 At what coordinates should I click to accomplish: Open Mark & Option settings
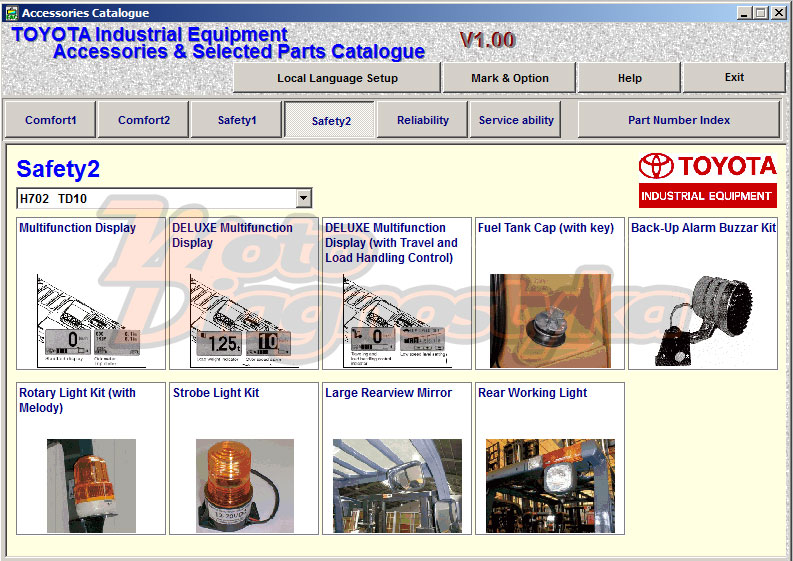coord(509,78)
